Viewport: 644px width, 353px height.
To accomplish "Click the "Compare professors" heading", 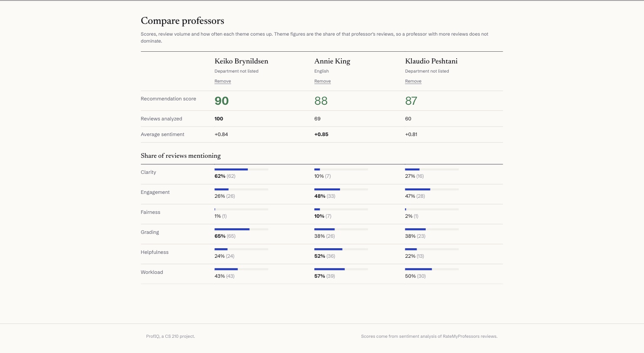I will [x=183, y=21].
